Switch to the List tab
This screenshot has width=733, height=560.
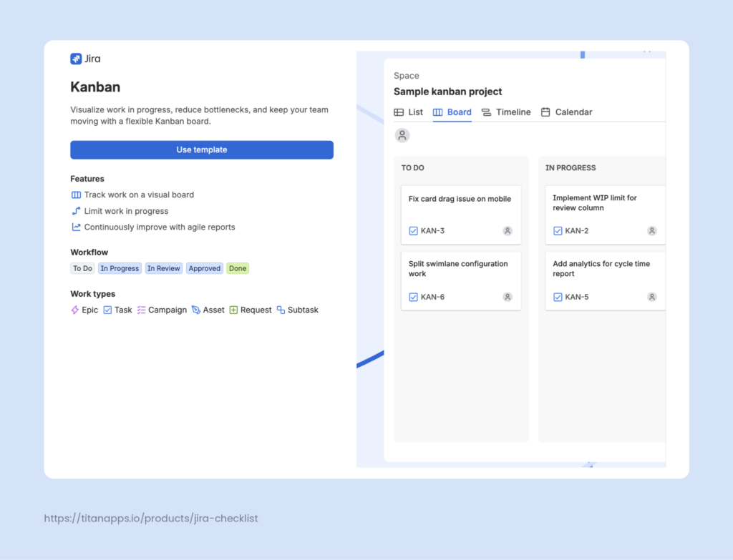point(408,112)
